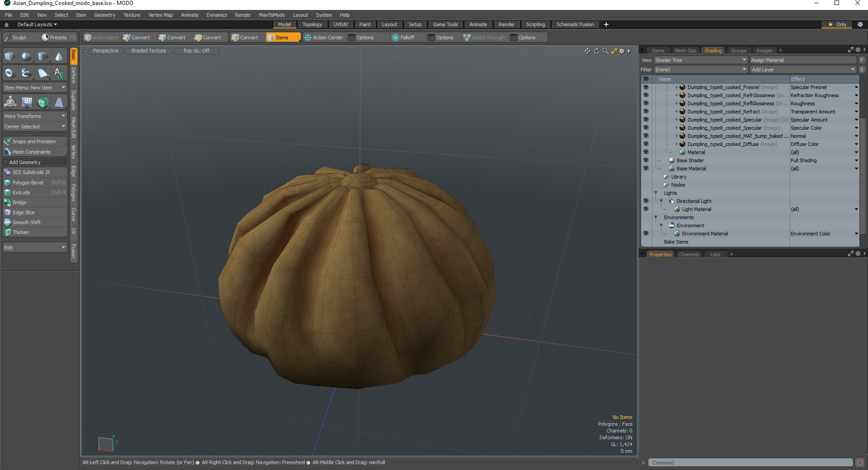Switch to the Mesh Ops tab
This screenshot has height=470, width=868.
coord(685,51)
